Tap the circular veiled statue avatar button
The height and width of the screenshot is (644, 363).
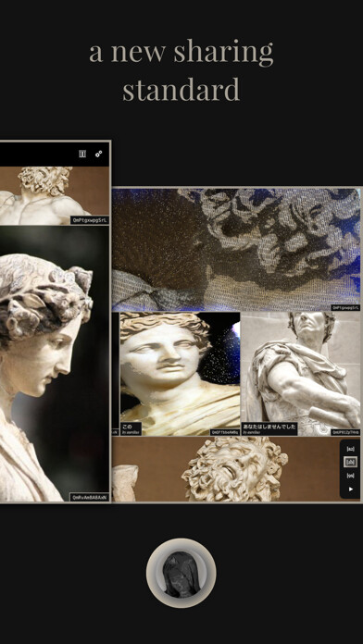pos(181,573)
